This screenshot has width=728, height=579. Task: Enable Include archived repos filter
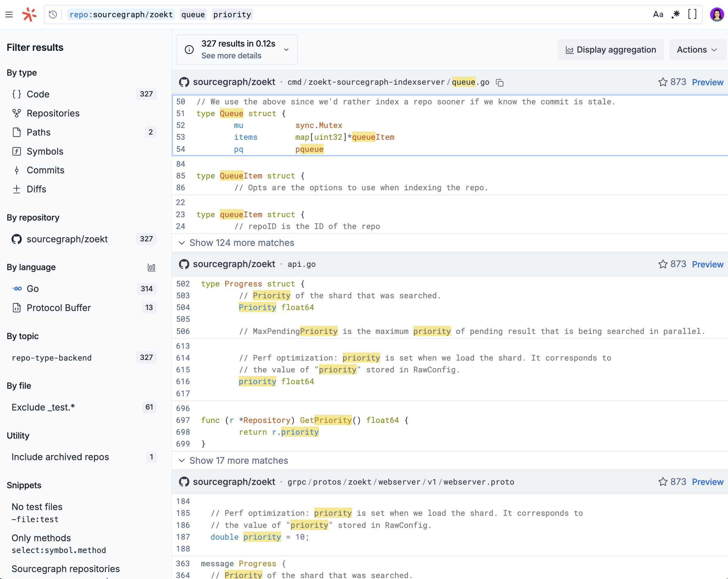coord(84,457)
